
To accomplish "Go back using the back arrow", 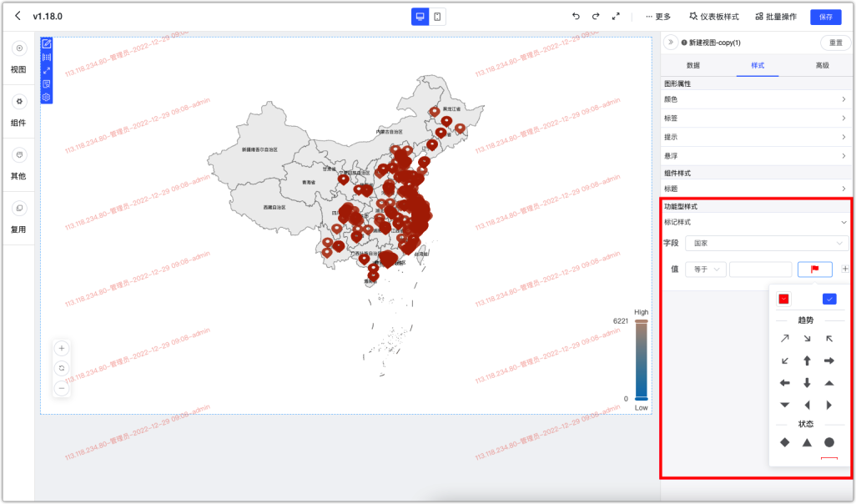I will point(18,16).
